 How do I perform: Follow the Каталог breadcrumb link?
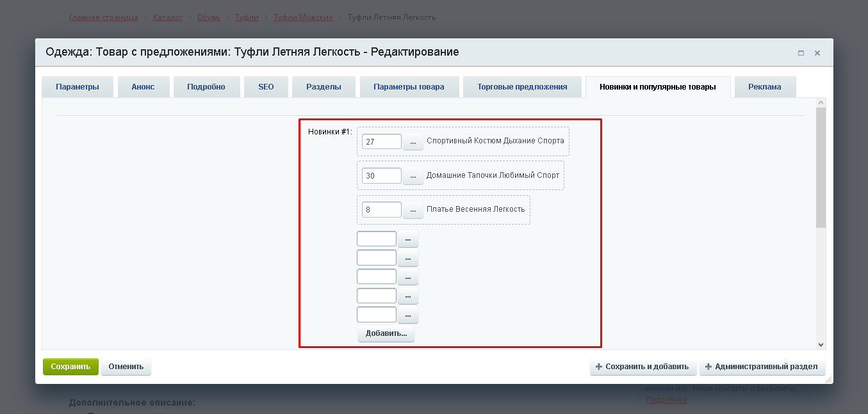click(167, 17)
